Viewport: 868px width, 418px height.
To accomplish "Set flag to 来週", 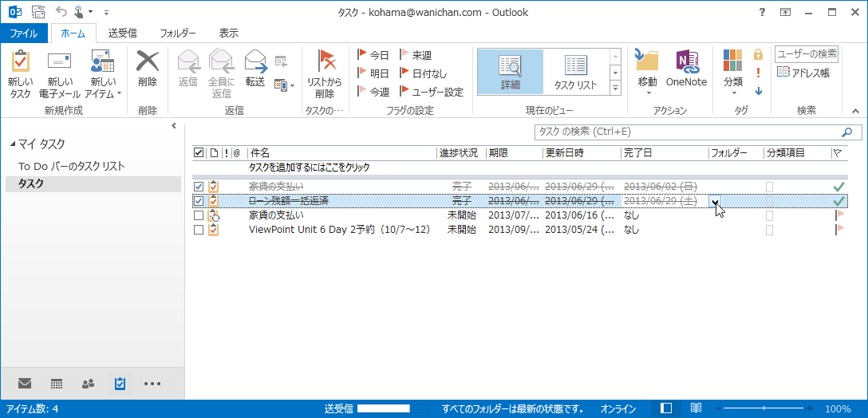I will pyautogui.click(x=416, y=55).
